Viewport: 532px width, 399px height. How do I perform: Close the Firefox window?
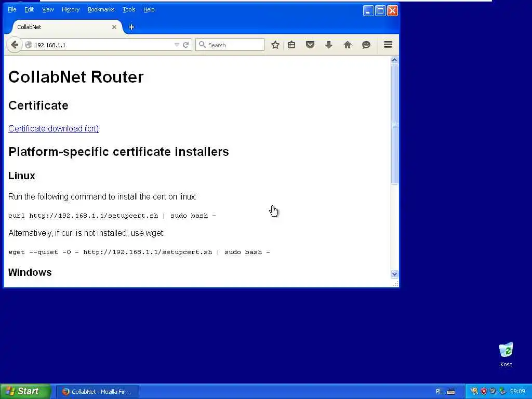(393, 10)
